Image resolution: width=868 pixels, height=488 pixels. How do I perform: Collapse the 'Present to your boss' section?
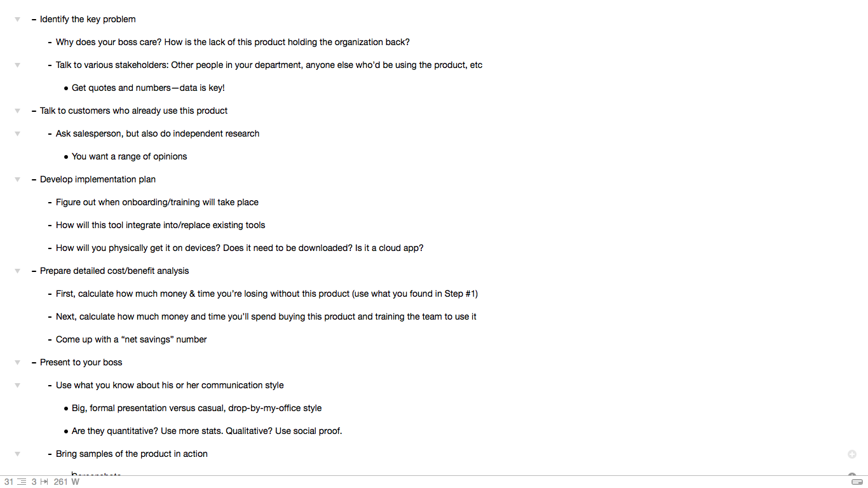pos(18,362)
